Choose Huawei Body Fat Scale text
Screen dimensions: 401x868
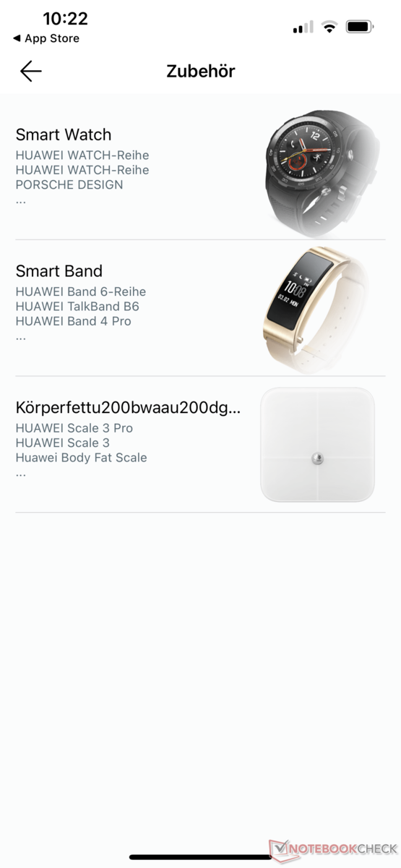click(82, 458)
